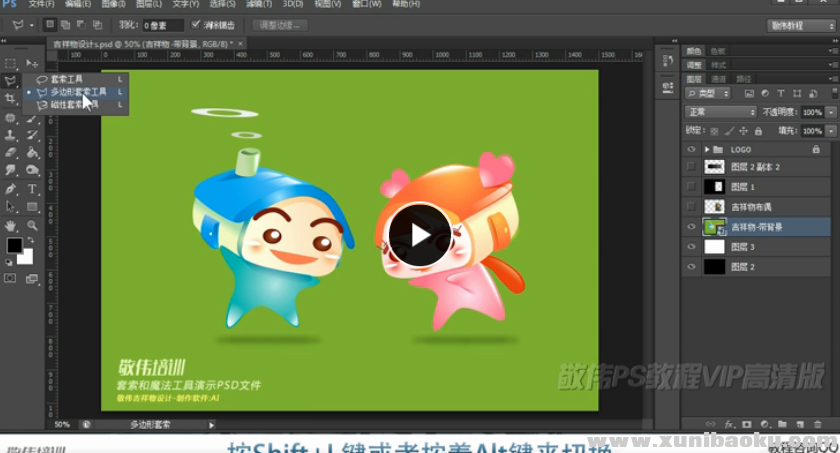Select the Rectangular Marquee tool
The image size is (840, 453).
pyautogui.click(x=11, y=62)
